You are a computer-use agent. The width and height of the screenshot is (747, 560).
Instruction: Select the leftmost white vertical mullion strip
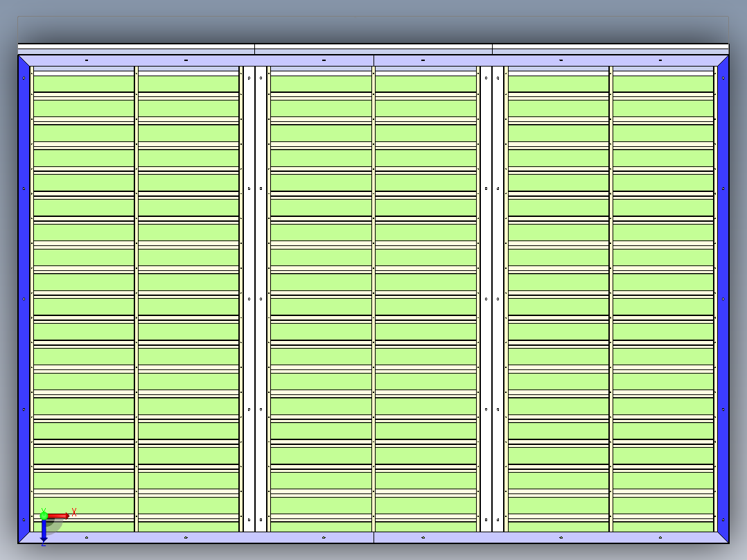click(249, 299)
